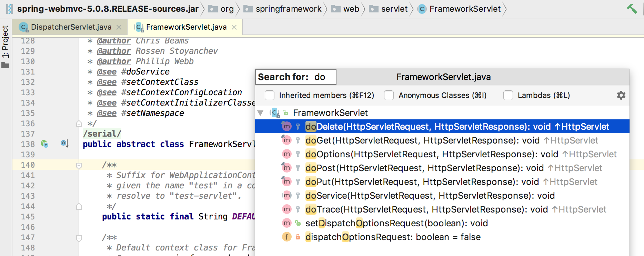
Task: Click the jar archive icon in breadcrumb
Action: (x=10, y=9)
